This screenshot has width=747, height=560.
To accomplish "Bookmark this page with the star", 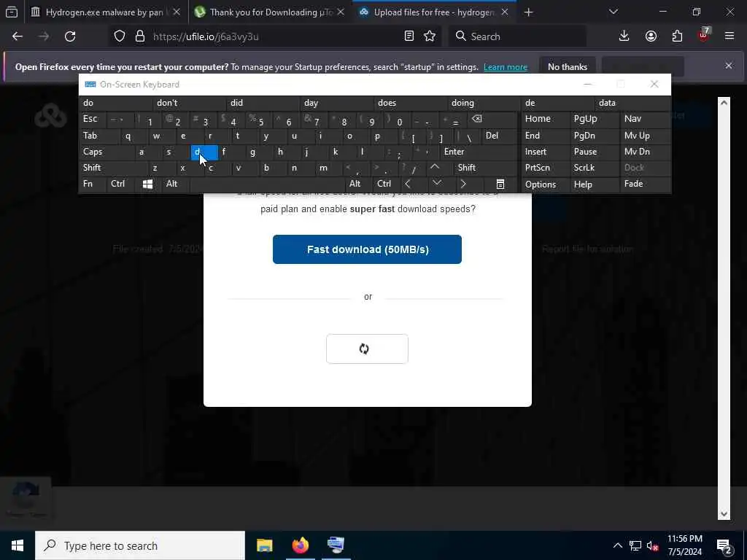I will point(430,36).
